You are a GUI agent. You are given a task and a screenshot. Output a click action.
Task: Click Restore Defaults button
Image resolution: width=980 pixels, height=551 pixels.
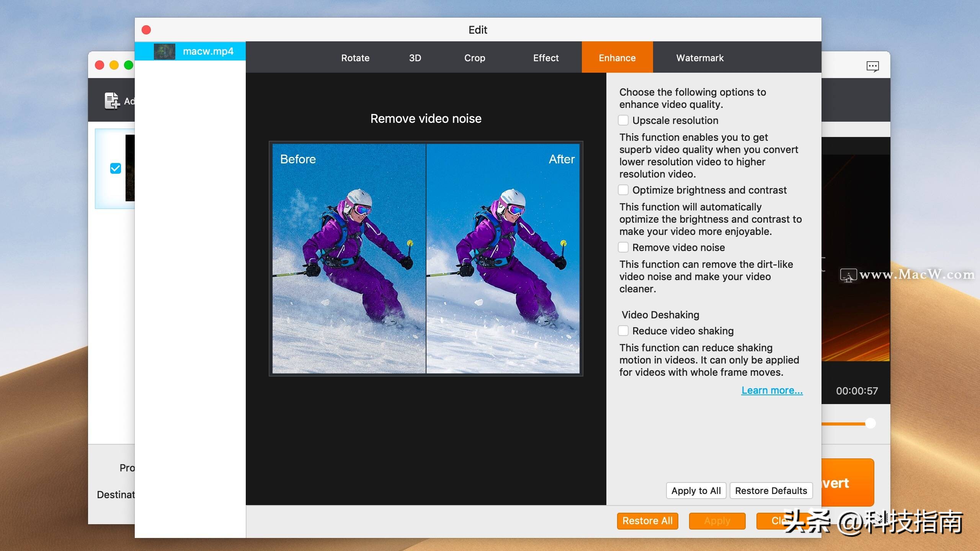(x=771, y=491)
